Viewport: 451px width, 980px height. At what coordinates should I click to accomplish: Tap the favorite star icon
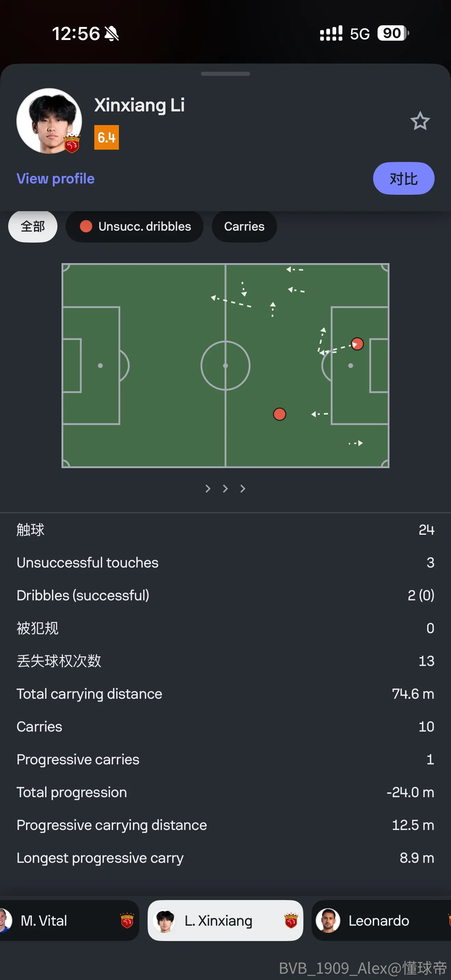[x=420, y=121]
